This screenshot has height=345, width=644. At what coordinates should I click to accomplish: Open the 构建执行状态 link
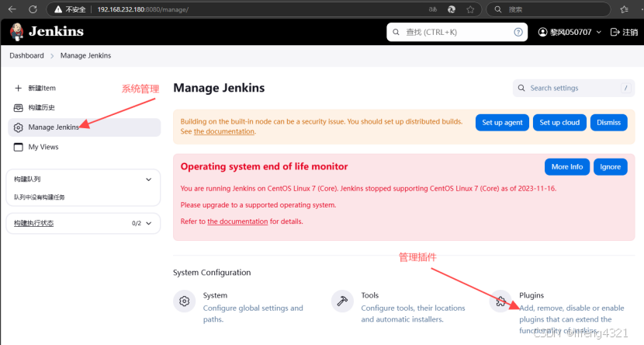pyautogui.click(x=33, y=223)
